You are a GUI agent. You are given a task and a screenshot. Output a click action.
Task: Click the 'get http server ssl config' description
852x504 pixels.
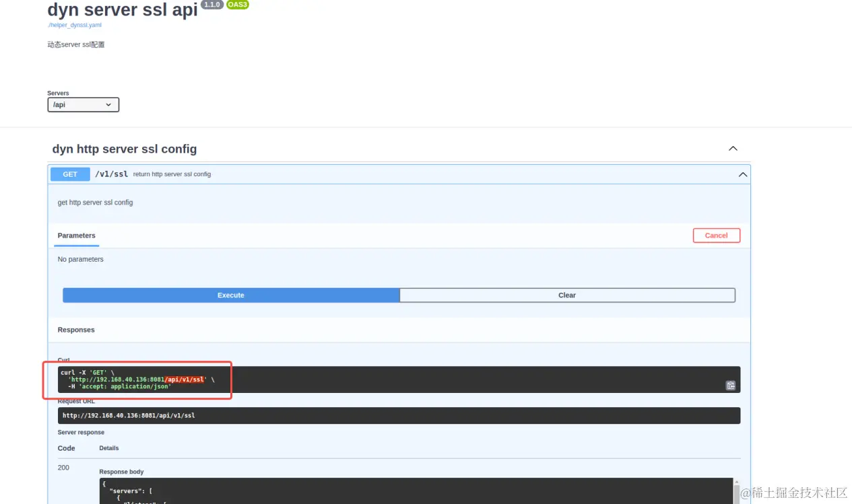[x=95, y=203]
